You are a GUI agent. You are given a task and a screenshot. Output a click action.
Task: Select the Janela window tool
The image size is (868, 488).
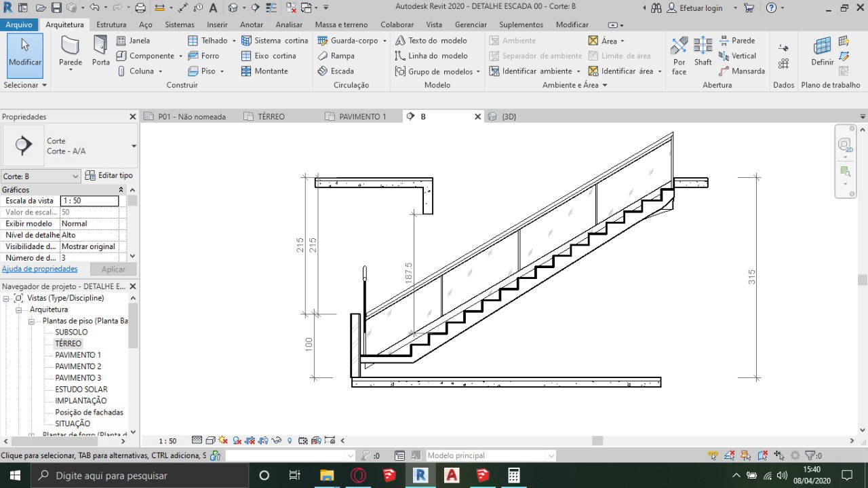click(133, 41)
